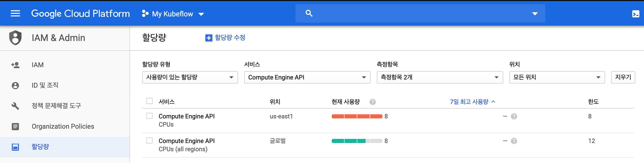Click the 지우기 clear filters button
Screen dimensions: 644x163
[x=623, y=77]
